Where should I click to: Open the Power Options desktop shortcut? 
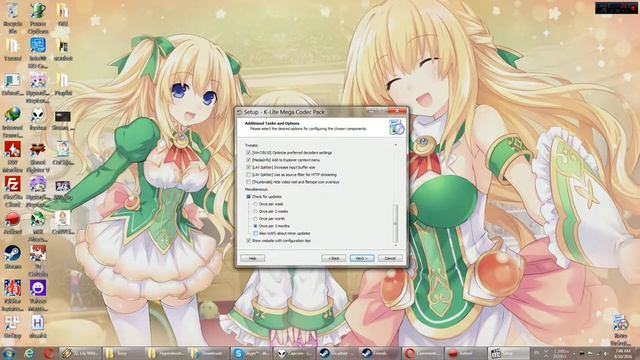38,18
